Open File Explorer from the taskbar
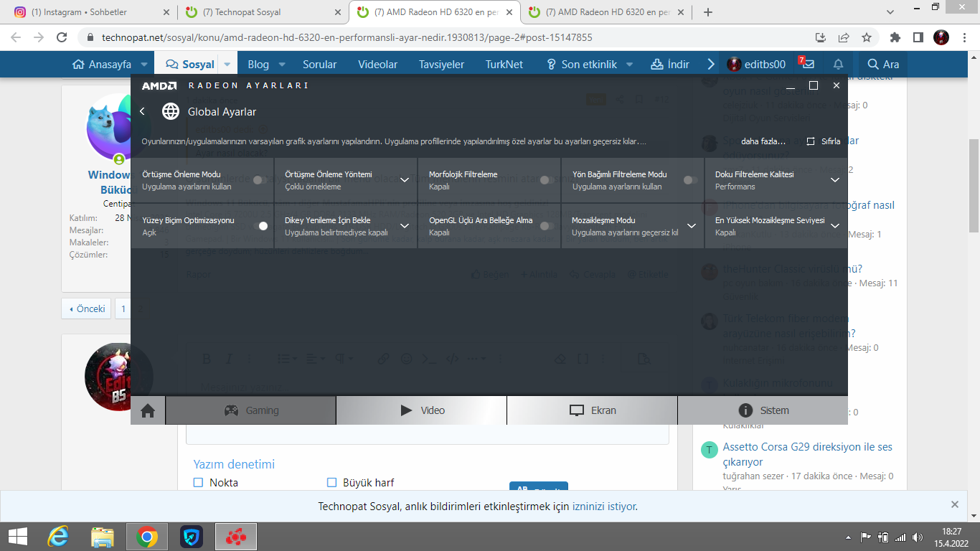Screen dimensions: 980x551 tap(103, 537)
